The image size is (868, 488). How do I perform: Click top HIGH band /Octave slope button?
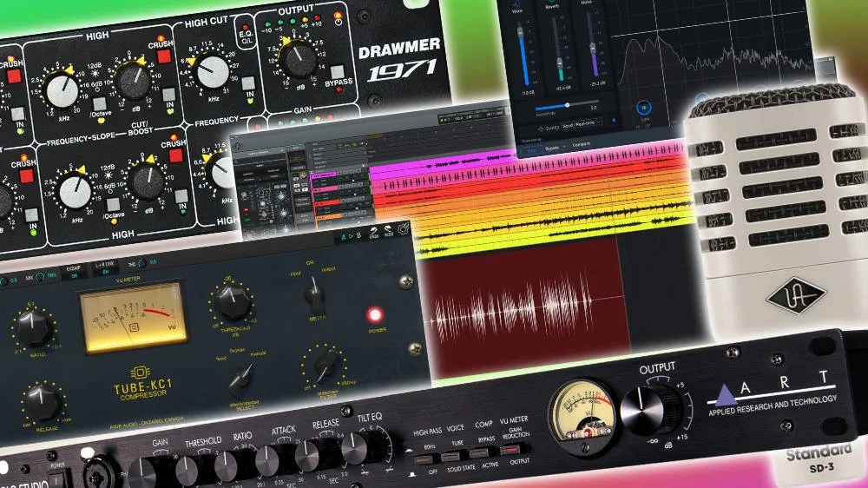100,103
